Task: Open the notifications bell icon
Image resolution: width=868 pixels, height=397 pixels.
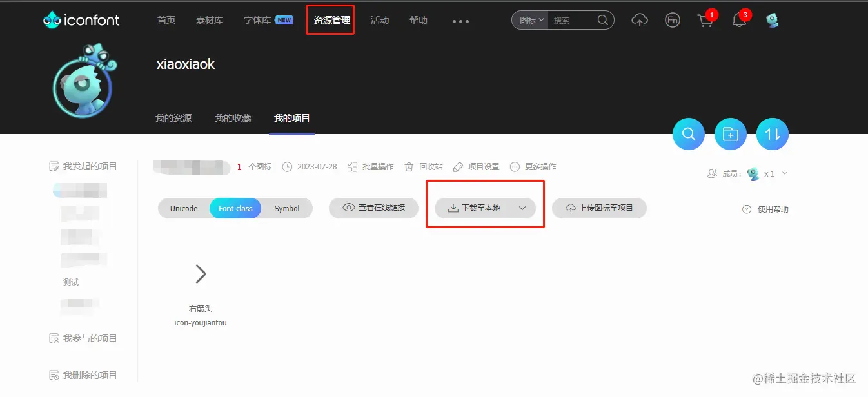Action: (x=739, y=21)
